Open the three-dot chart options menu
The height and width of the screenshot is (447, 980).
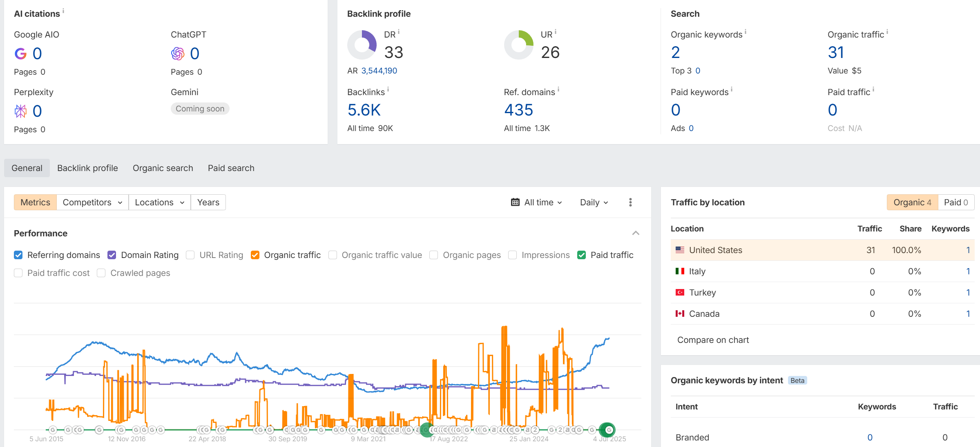click(630, 202)
